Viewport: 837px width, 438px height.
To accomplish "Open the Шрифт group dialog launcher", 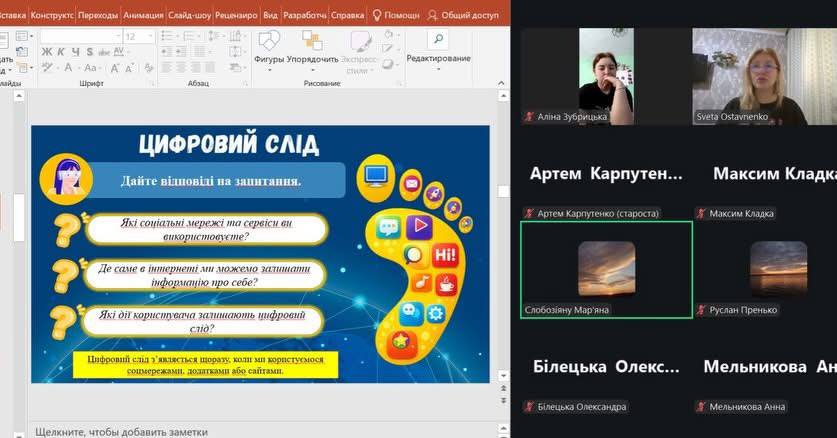I will [155, 84].
